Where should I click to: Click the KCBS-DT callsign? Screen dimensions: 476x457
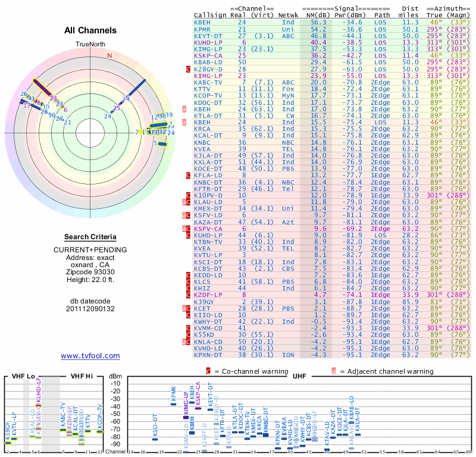click(208, 268)
